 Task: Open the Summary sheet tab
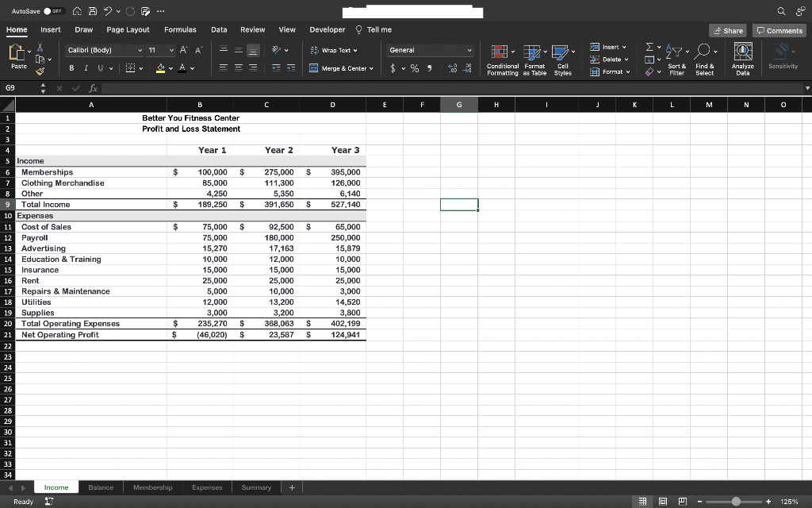pyautogui.click(x=255, y=487)
